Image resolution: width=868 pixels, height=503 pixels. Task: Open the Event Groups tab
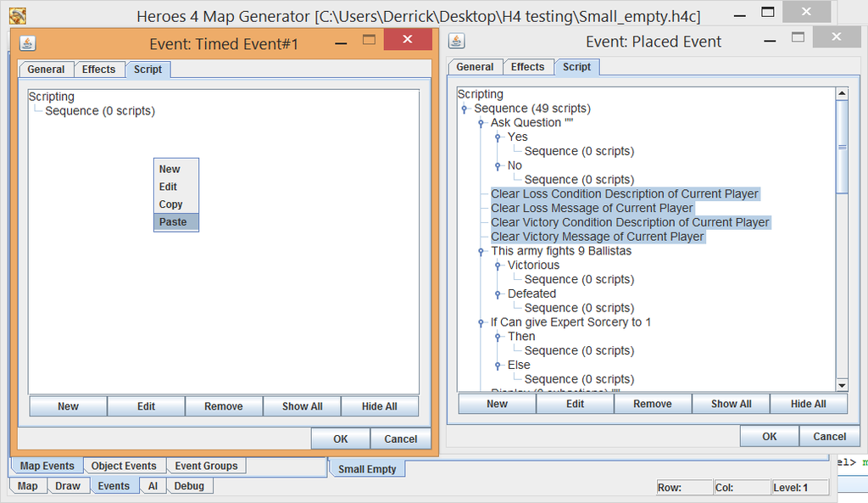pyautogui.click(x=207, y=466)
